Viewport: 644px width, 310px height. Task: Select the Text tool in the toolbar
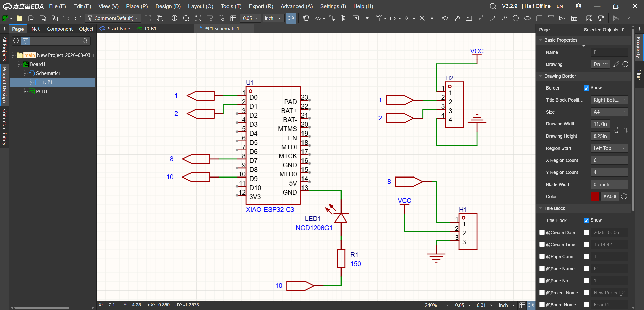tap(551, 18)
